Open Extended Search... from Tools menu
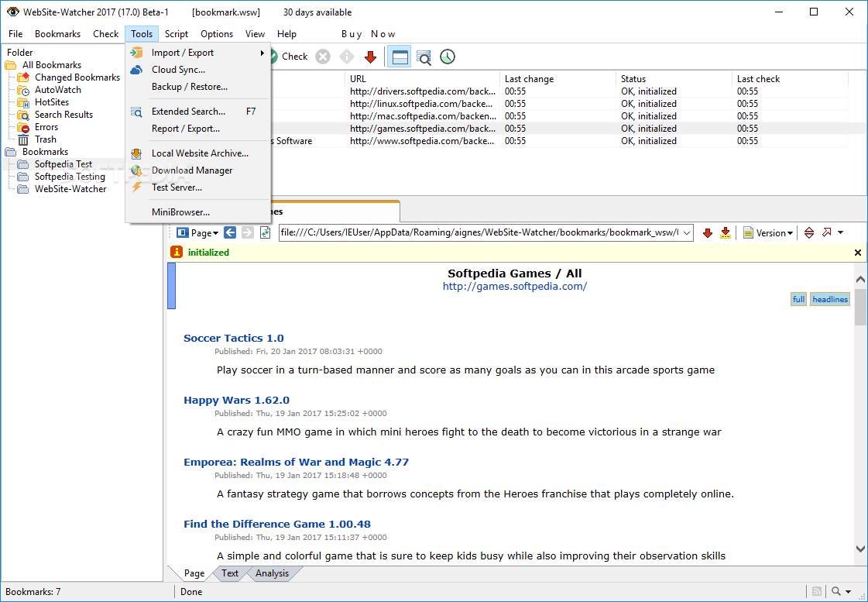The width and height of the screenshot is (868, 602). 198,112
